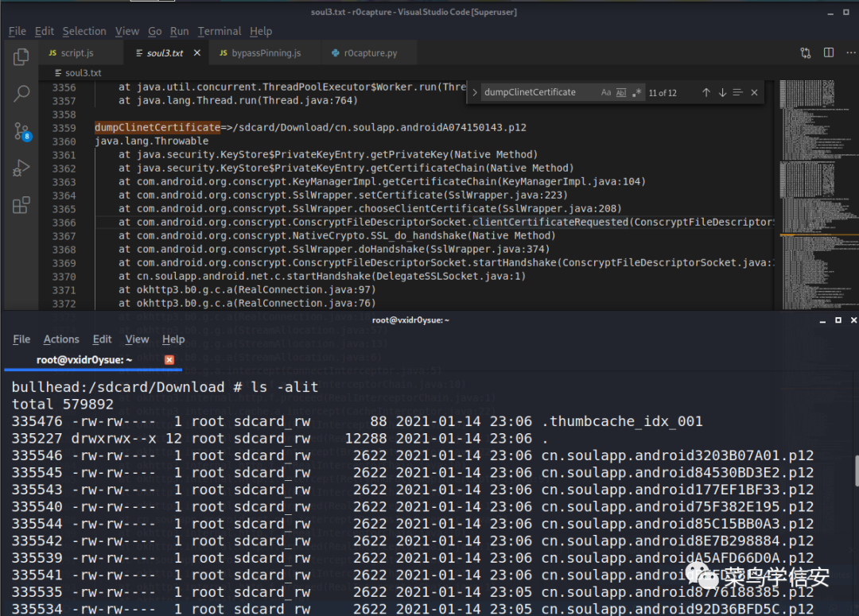The width and height of the screenshot is (859, 616).
Task: Click the Open Changes compare icon
Action: pos(805,53)
